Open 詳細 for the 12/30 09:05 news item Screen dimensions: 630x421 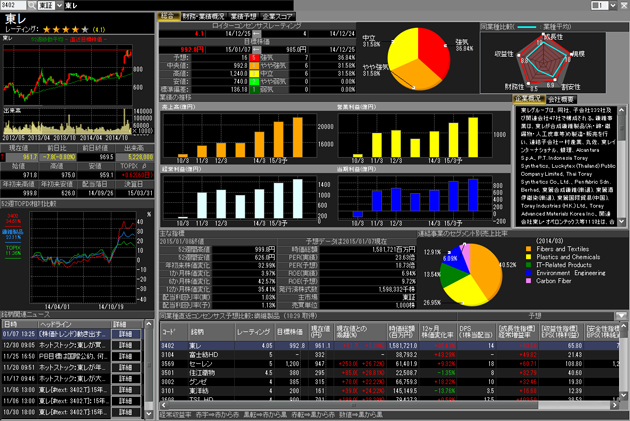click(126, 345)
